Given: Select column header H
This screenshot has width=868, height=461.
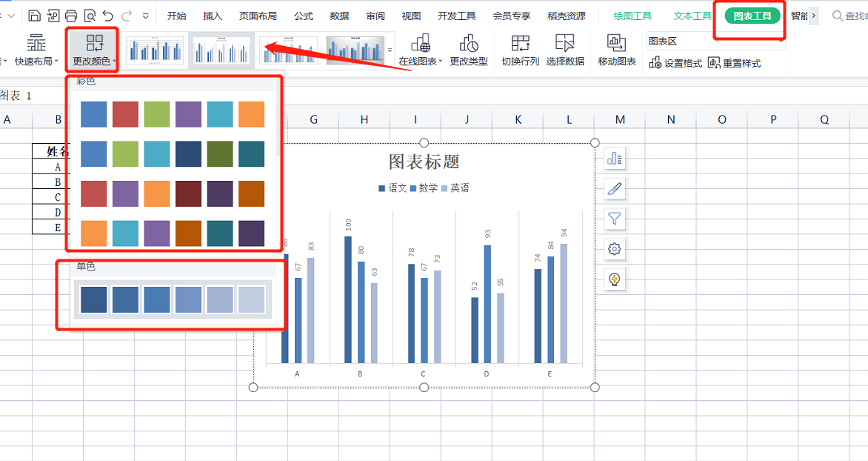Looking at the screenshot, I should tap(364, 119).
